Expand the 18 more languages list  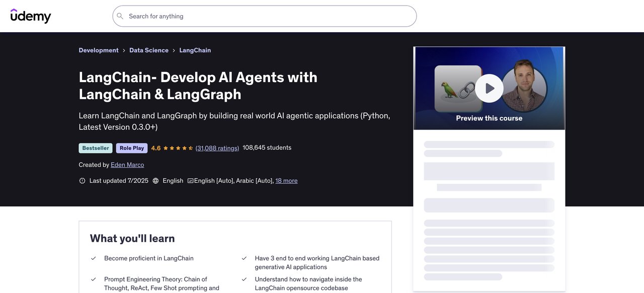[286, 180]
